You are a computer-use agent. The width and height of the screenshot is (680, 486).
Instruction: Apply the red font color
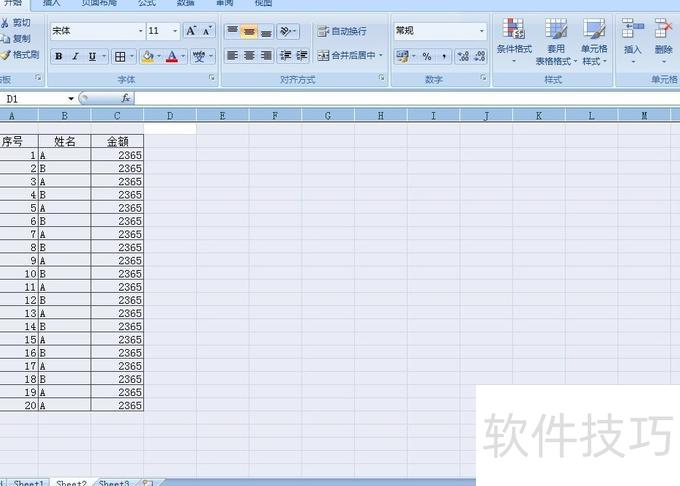tap(172, 56)
